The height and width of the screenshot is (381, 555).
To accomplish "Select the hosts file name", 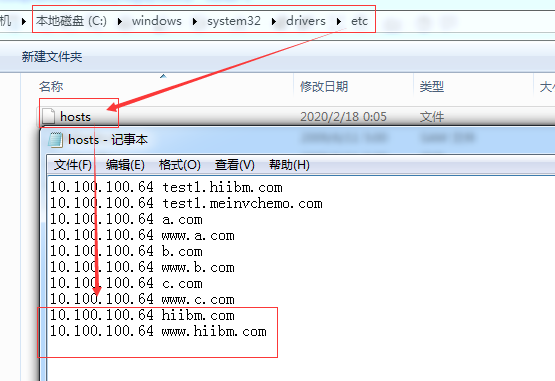I will coord(75,116).
